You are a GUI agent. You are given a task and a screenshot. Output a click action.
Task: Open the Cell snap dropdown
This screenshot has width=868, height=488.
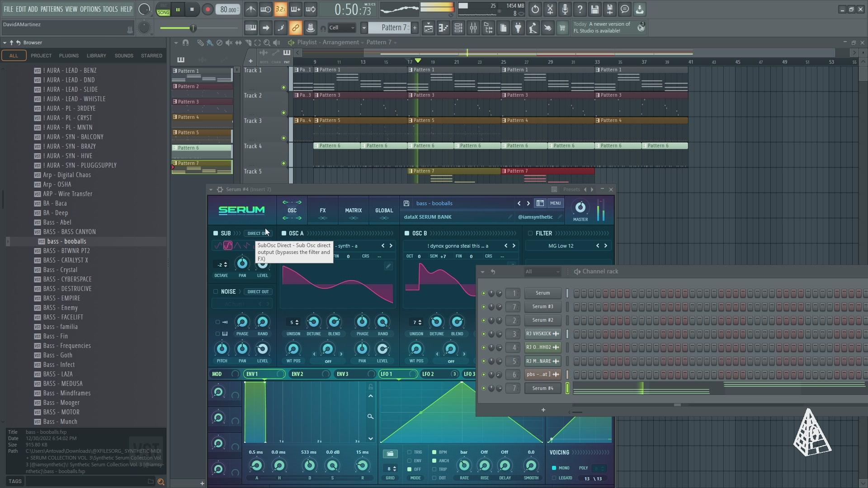[342, 28]
